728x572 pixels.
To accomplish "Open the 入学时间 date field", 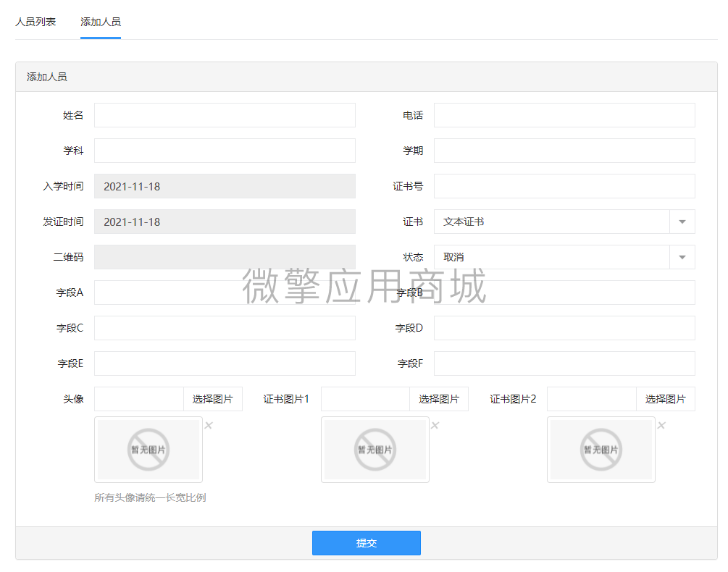I will pos(225,186).
